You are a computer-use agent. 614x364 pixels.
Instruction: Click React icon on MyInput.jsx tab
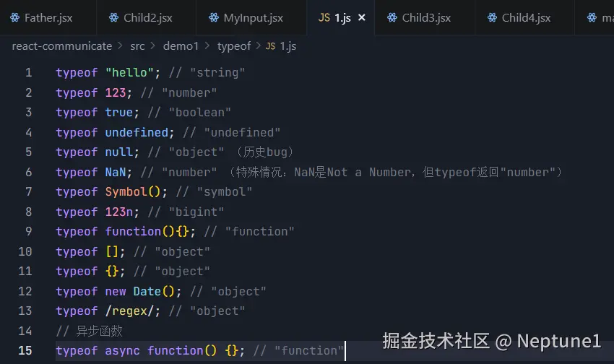(212, 17)
